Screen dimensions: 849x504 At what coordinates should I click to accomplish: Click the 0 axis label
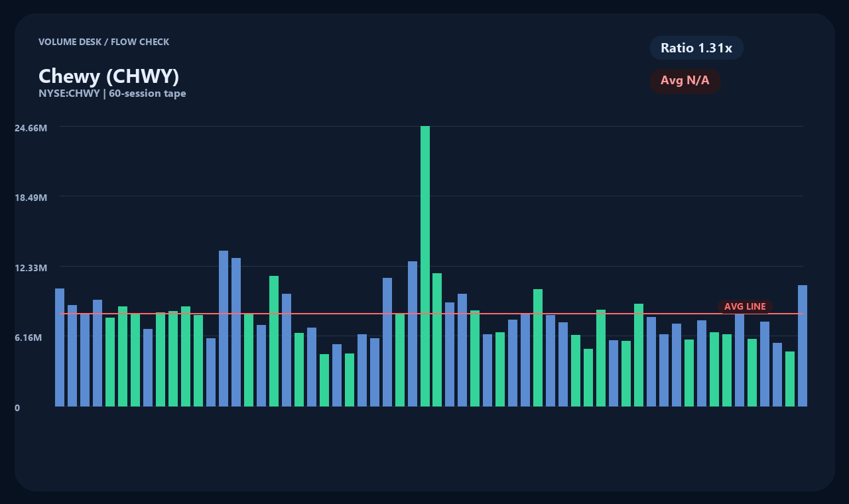pos(17,408)
